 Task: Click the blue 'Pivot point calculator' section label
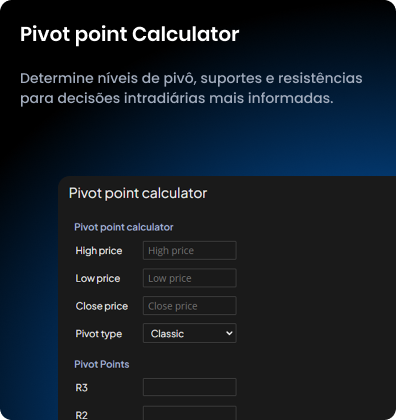[124, 227]
